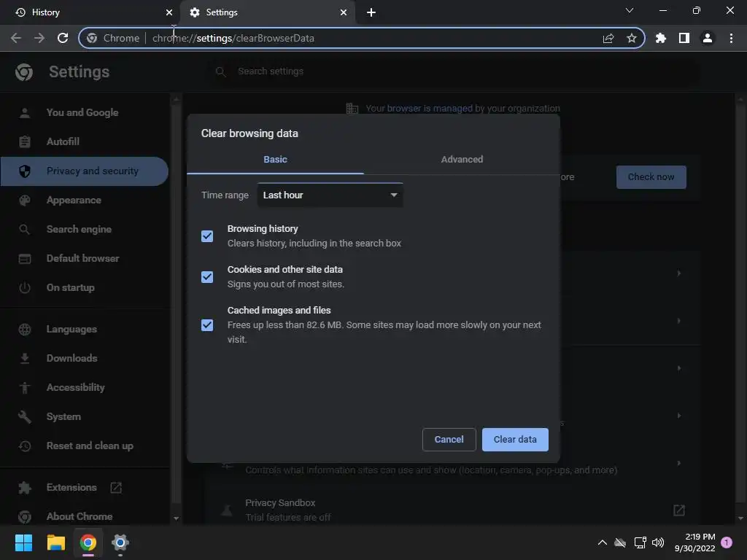The image size is (747, 560).
Task: Toggle the side panel icon
Action: pyautogui.click(x=684, y=38)
